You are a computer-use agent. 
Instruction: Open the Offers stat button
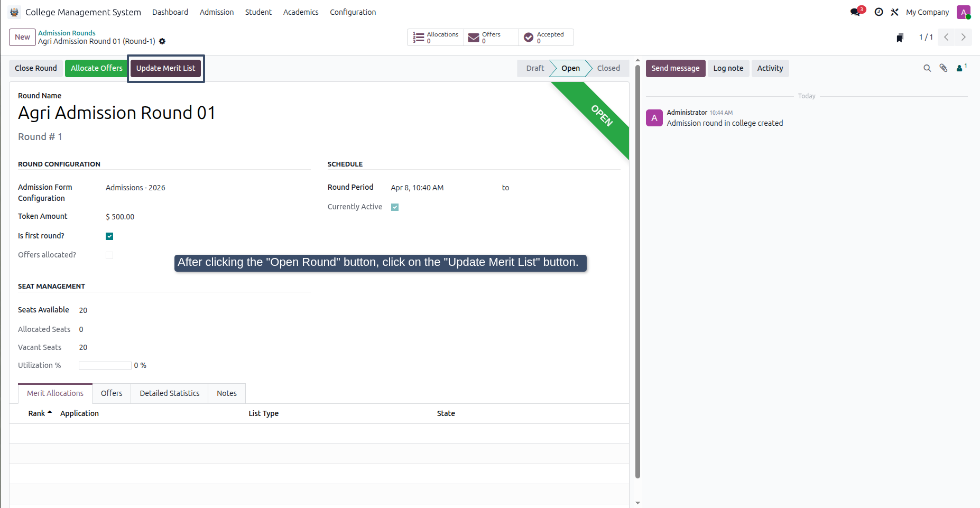point(491,37)
